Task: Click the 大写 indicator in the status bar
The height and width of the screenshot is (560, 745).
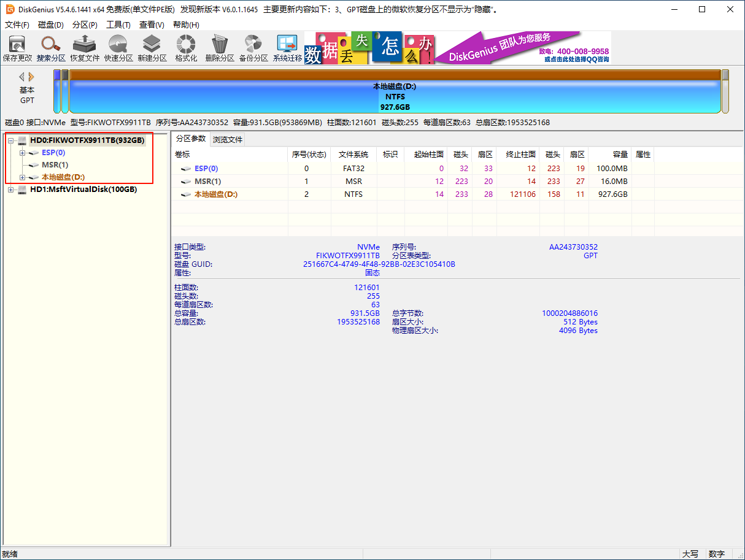Action: 690,554
